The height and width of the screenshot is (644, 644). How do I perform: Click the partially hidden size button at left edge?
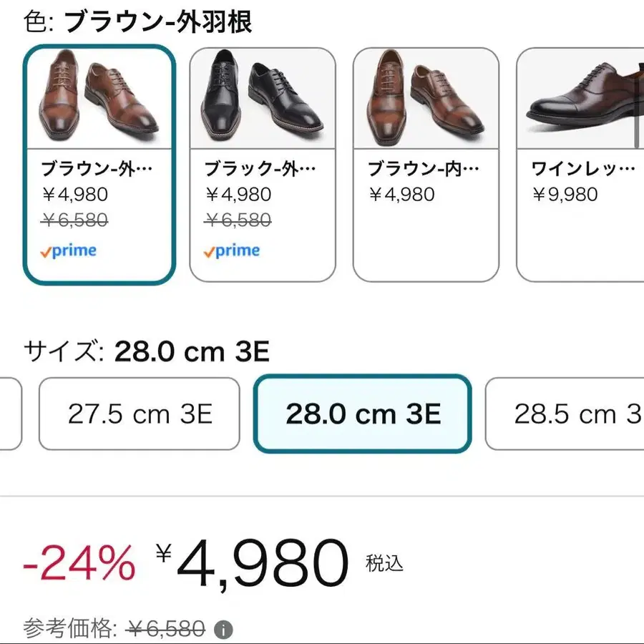click(x=9, y=414)
